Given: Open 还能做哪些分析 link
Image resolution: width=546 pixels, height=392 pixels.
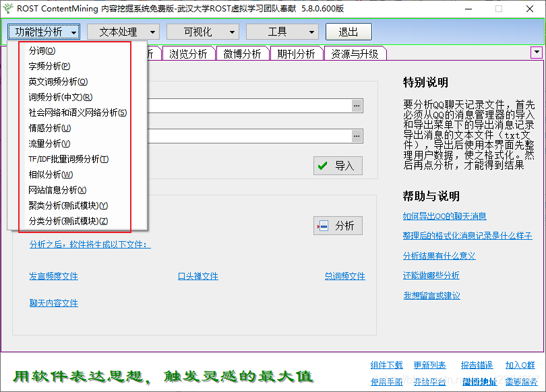Looking at the screenshot, I should pyautogui.click(x=431, y=275).
